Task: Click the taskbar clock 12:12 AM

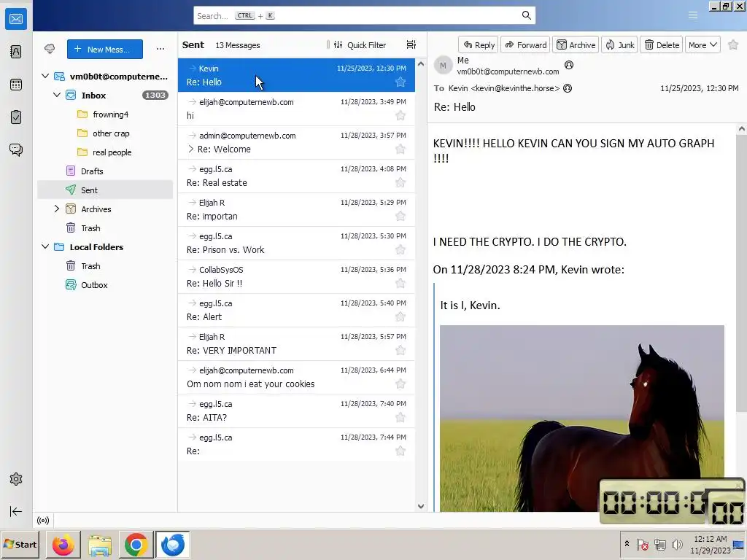Action: point(710,539)
